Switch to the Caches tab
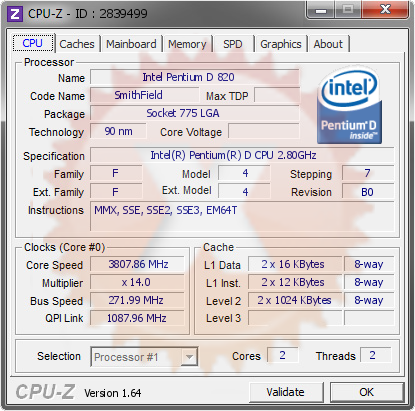This screenshot has height=411, width=415. click(x=77, y=44)
